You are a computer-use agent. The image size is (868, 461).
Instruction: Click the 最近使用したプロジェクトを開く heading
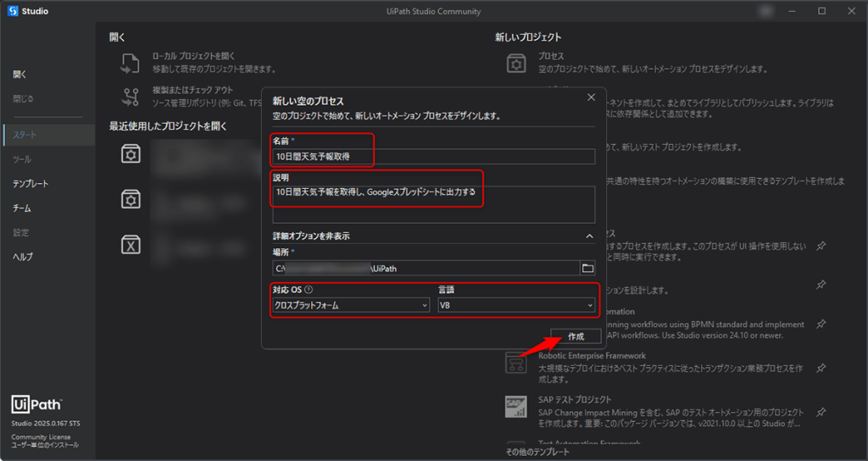(168, 126)
